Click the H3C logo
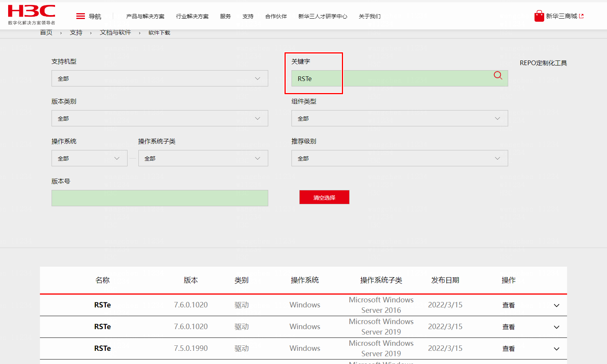This screenshot has height=364, width=607. 31,15
